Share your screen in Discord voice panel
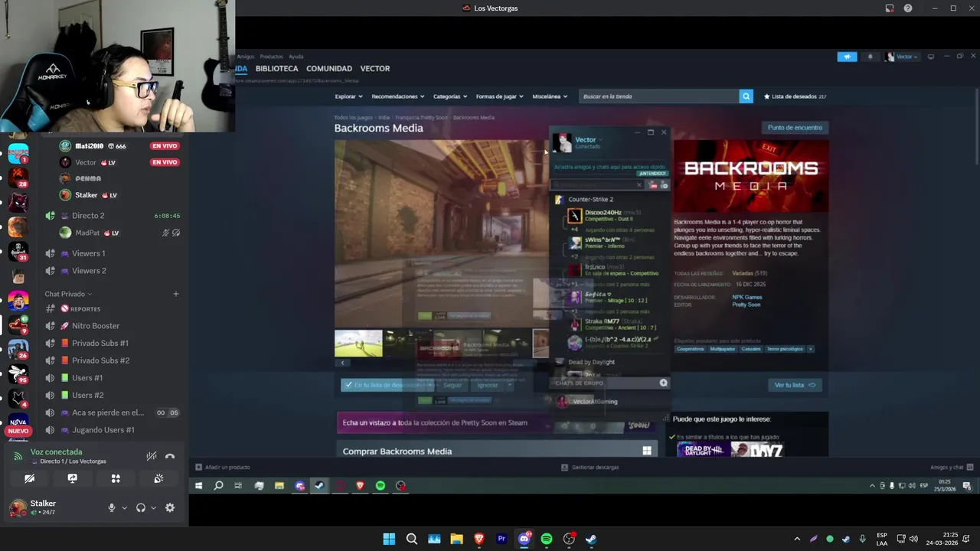Viewport: 980px width, 551px height. pyautogui.click(x=72, y=478)
